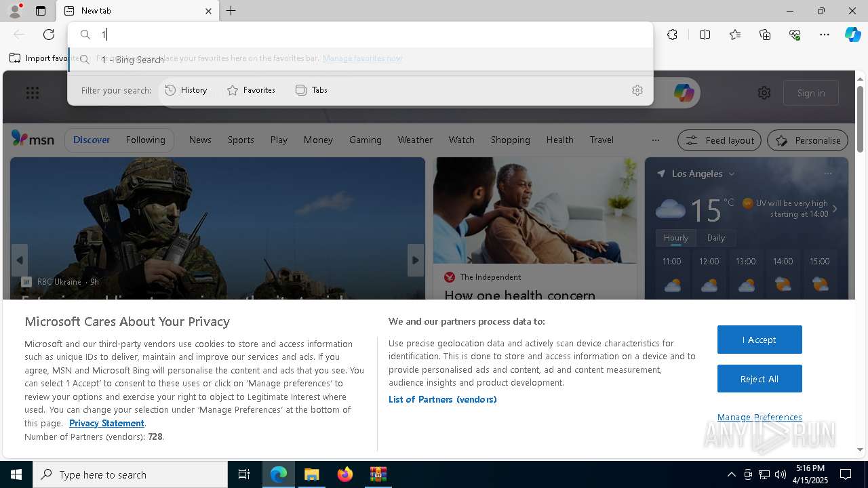The height and width of the screenshot is (488, 868).
Task: Open the Health category
Action: tap(560, 140)
